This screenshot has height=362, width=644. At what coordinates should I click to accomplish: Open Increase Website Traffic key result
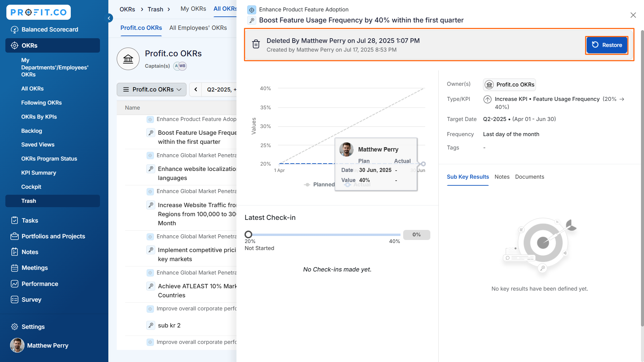click(x=197, y=214)
